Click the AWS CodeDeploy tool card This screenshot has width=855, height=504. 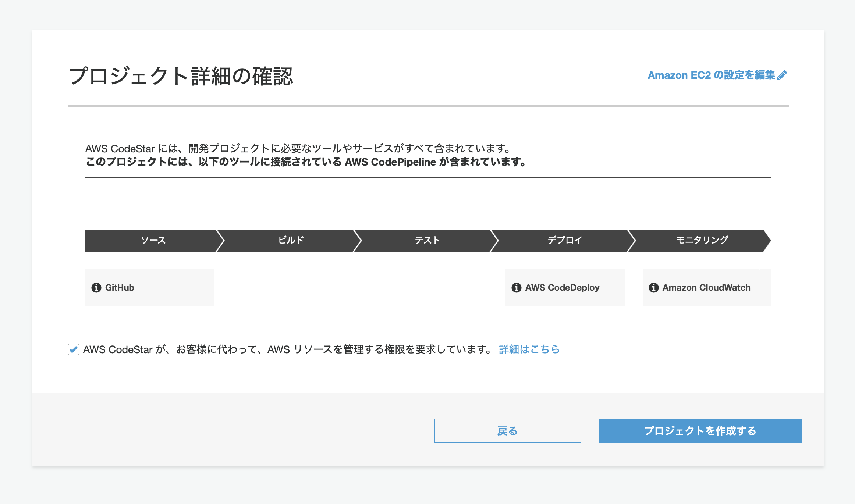565,287
